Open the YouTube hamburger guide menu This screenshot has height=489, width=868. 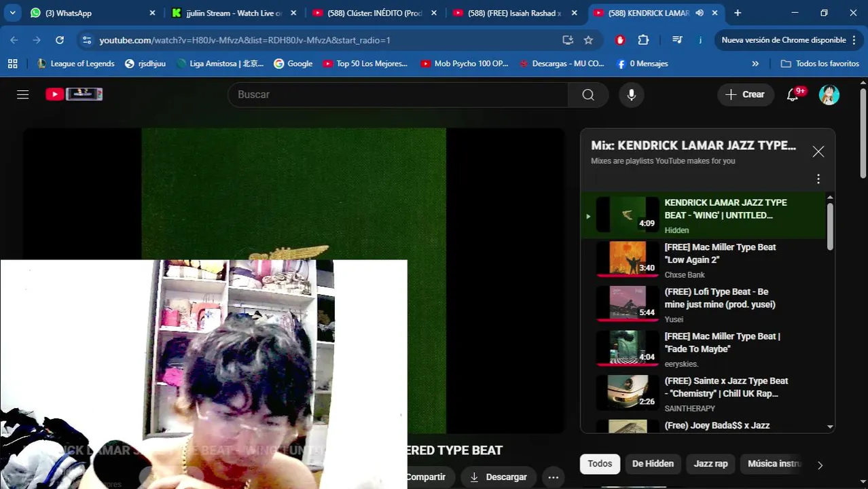pyautogui.click(x=22, y=94)
